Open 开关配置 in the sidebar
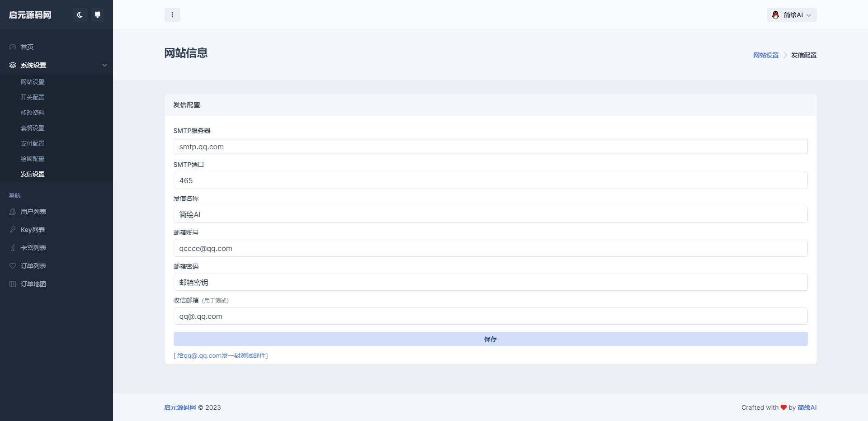 coord(33,97)
